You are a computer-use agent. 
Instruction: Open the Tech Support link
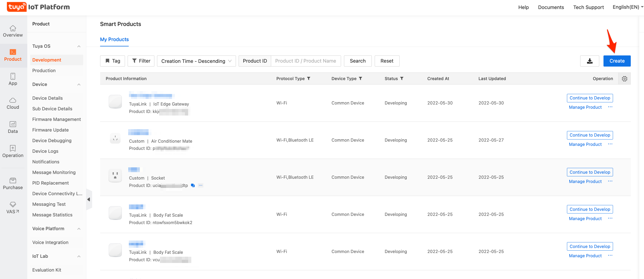[x=588, y=7]
